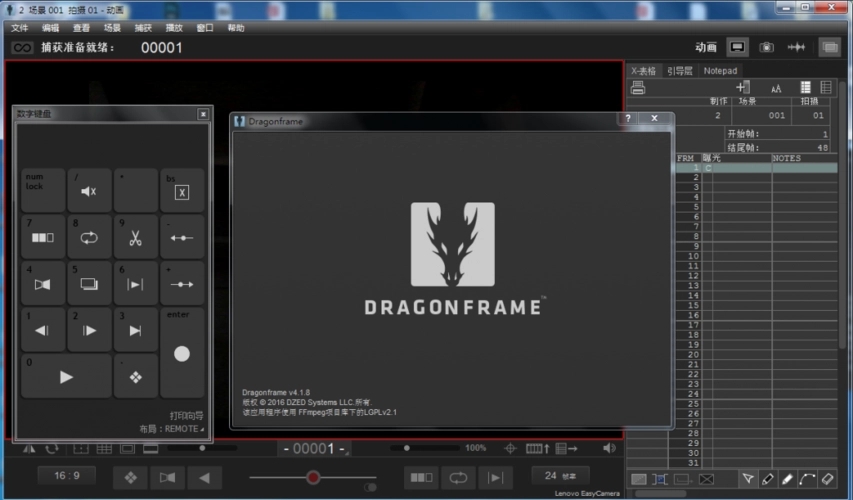
Task: Switch to the Notepad tab
Action: coord(720,71)
